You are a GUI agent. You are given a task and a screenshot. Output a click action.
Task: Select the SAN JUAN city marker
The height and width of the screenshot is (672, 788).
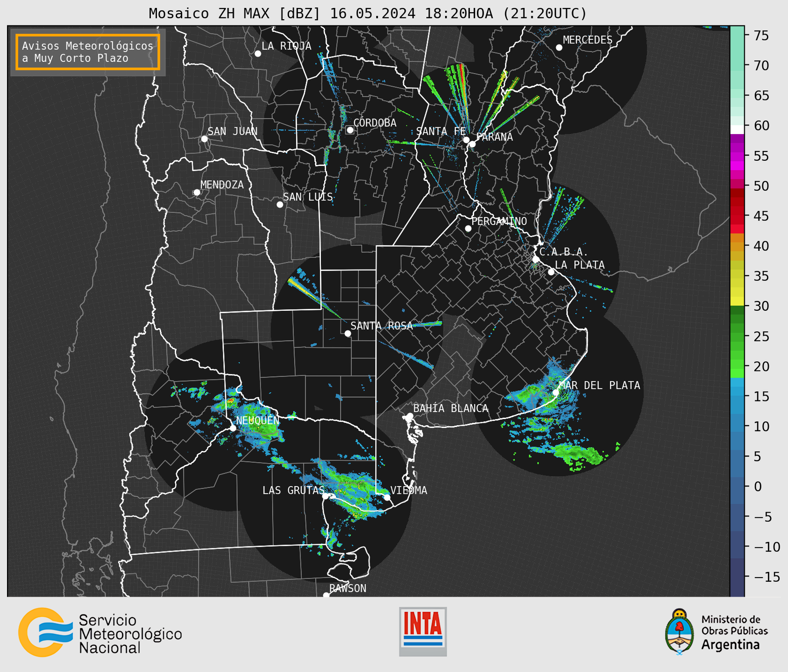pos(204,139)
